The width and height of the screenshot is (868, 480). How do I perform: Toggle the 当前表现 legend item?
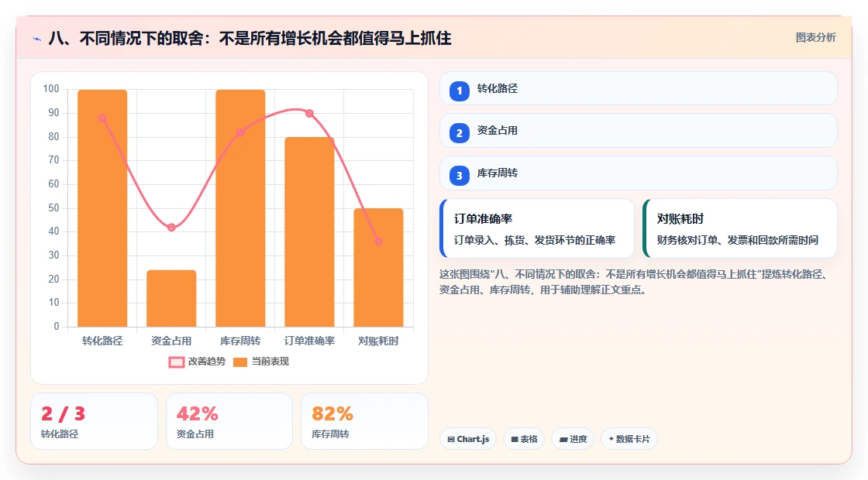pyautogui.click(x=260, y=362)
